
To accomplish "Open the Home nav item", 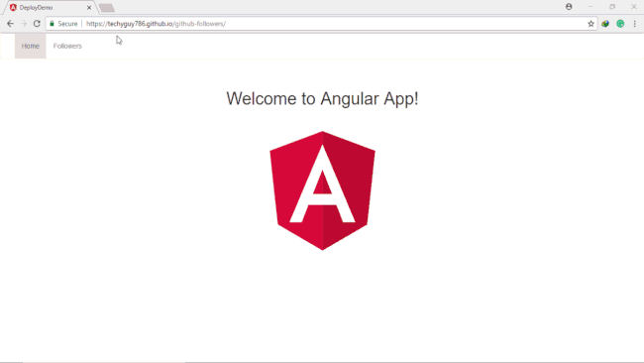I will click(x=31, y=46).
